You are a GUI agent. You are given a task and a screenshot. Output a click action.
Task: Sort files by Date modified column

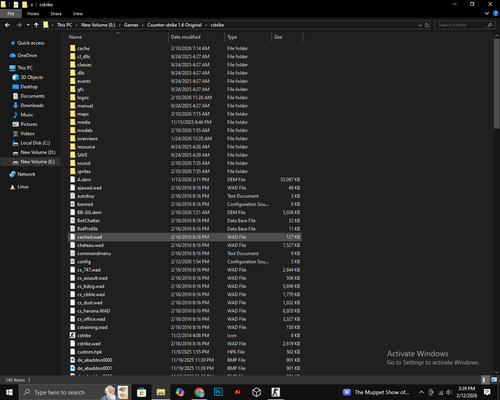[186, 37]
